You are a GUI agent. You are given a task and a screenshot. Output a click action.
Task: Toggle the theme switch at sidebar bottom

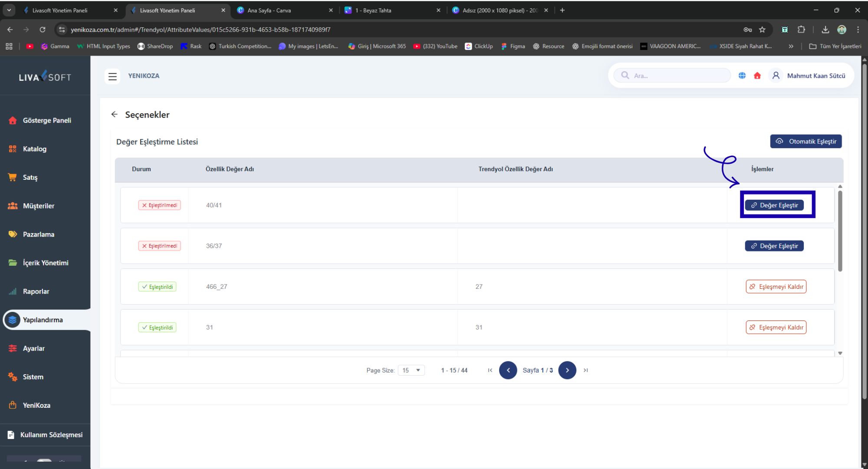coord(44,461)
